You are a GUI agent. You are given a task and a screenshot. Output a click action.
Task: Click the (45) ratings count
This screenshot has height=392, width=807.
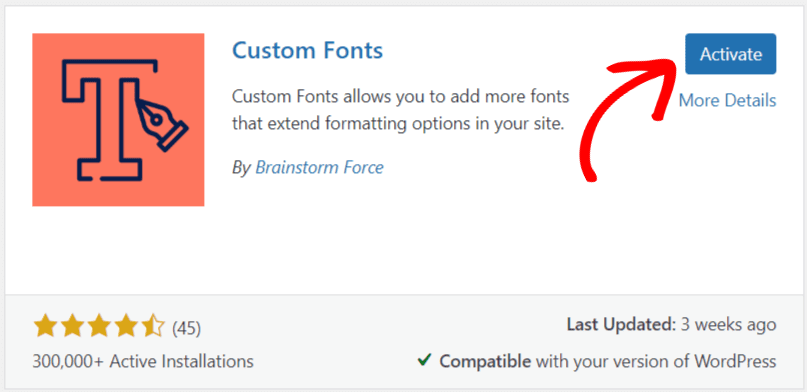point(186,328)
